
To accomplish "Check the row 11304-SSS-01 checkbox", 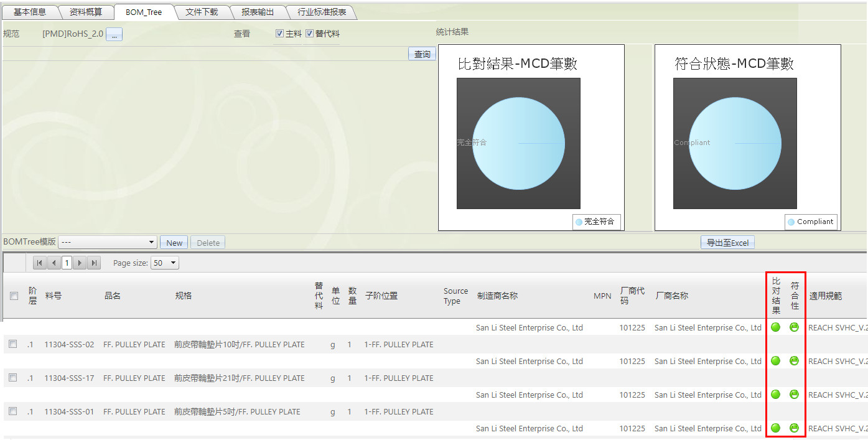I will pos(12,411).
